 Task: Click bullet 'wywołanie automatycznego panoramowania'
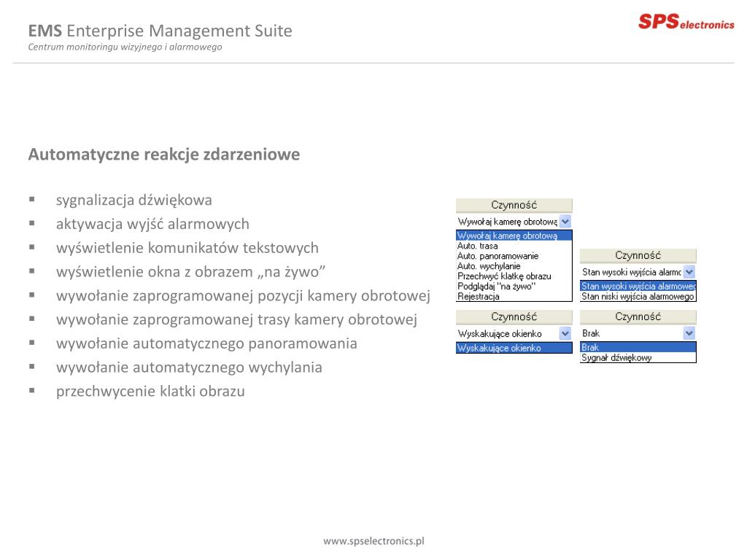point(206,343)
